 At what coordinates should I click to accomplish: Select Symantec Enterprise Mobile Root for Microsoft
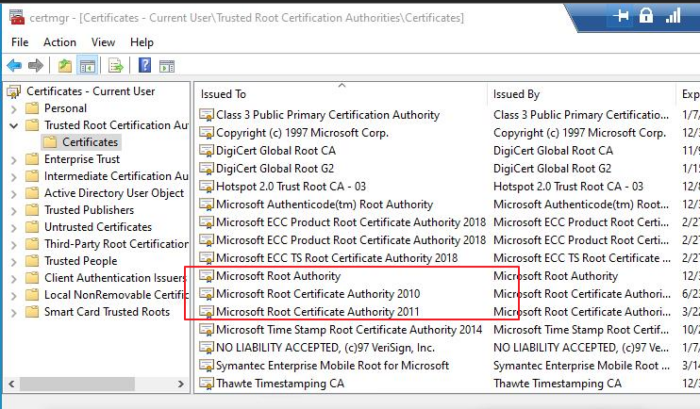click(333, 365)
